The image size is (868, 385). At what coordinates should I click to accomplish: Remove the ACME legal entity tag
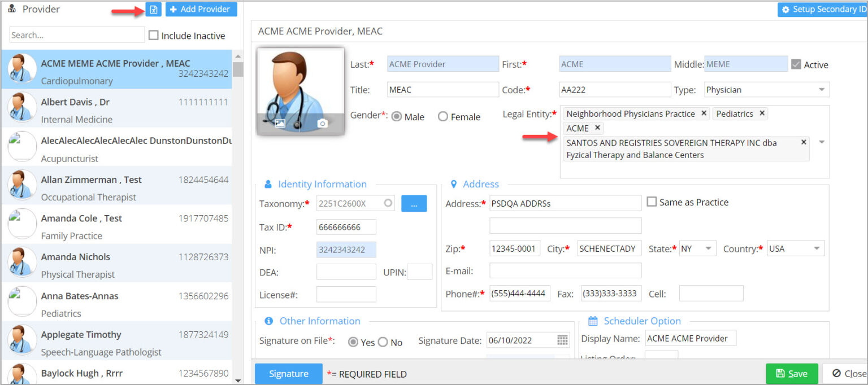coord(597,128)
